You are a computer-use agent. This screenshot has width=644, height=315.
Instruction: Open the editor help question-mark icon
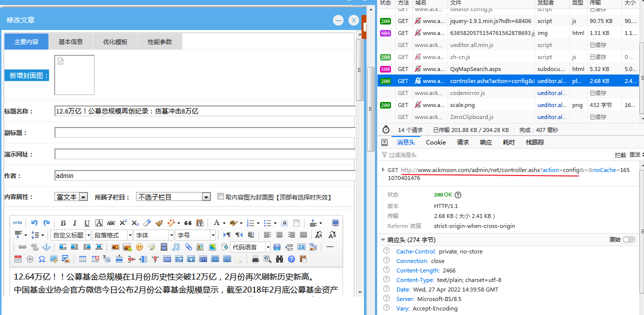coord(291,259)
